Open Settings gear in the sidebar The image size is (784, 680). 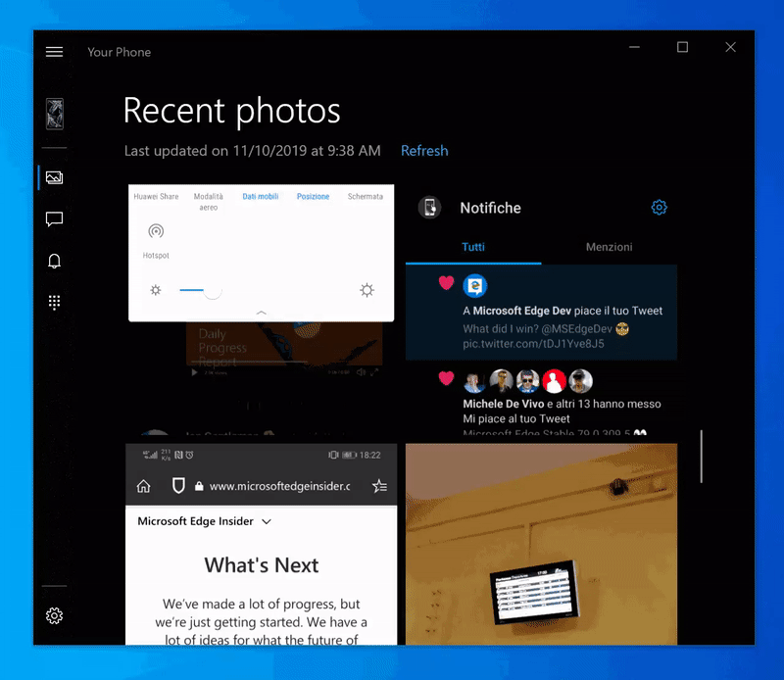coord(54,615)
